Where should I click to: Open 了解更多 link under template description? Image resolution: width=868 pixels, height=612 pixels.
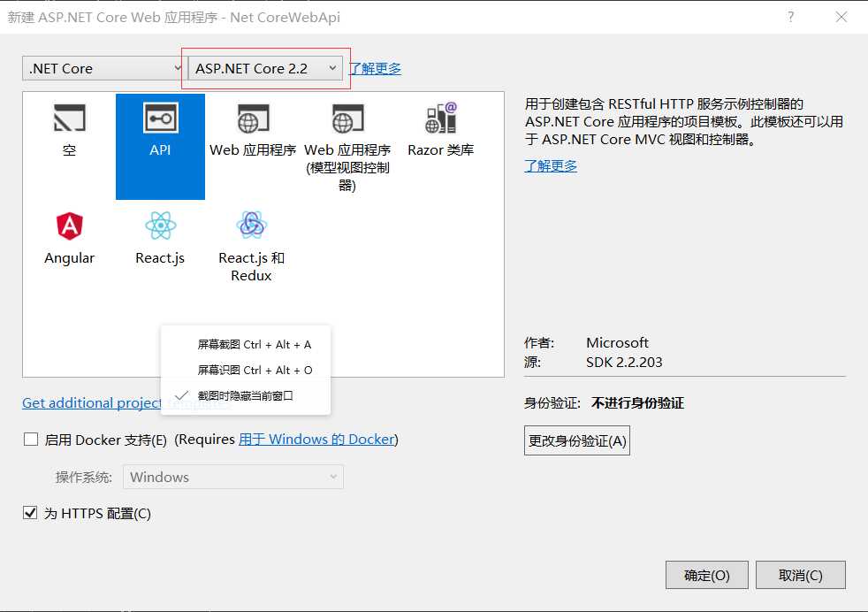pos(551,165)
